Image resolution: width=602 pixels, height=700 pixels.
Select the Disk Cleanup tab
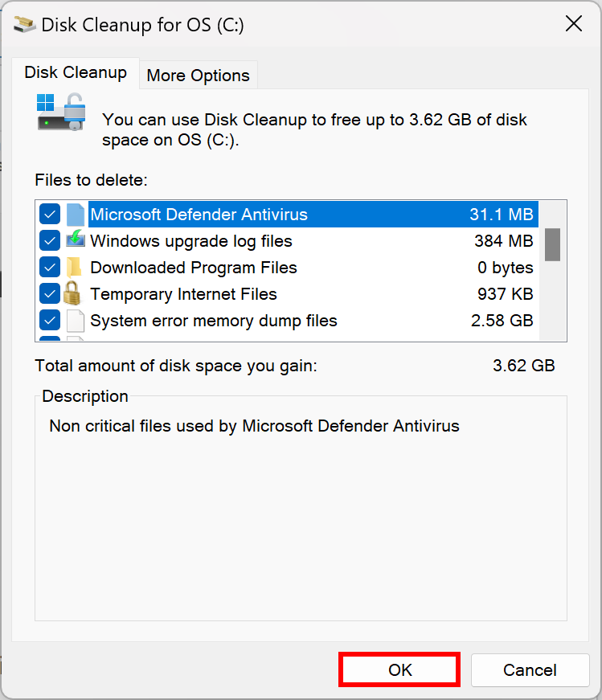click(76, 72)
